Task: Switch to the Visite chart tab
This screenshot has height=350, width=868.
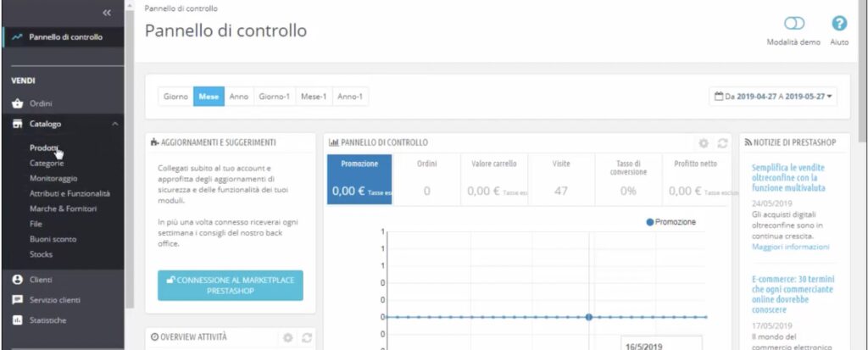Action: pyautogui.click(x=560, y=180)
